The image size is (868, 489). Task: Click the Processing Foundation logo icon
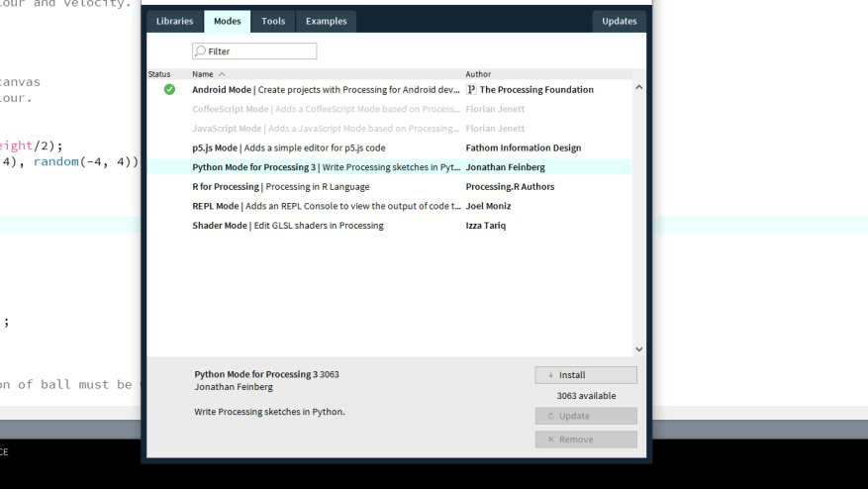click(x=471, y=89)
